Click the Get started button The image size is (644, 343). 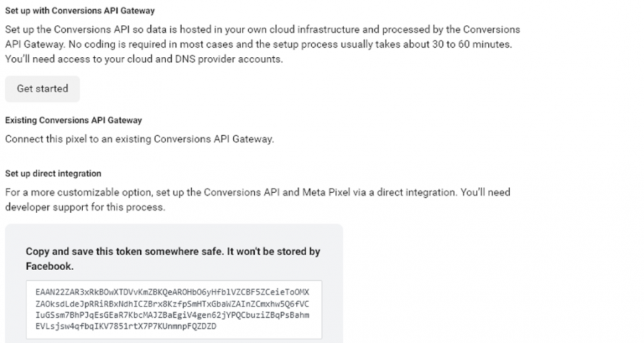42,89
